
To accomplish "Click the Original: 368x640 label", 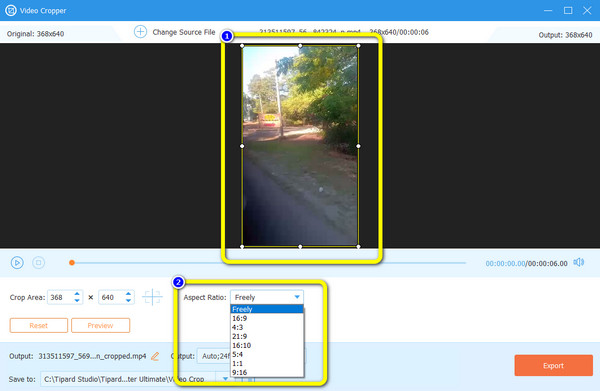I will tap(35, 34).
